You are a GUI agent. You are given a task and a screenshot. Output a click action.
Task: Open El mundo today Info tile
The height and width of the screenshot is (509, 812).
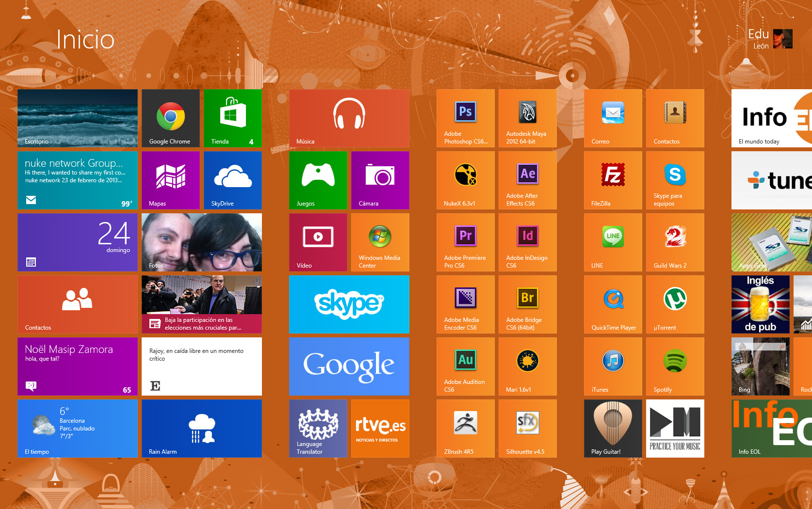[772, 118]
